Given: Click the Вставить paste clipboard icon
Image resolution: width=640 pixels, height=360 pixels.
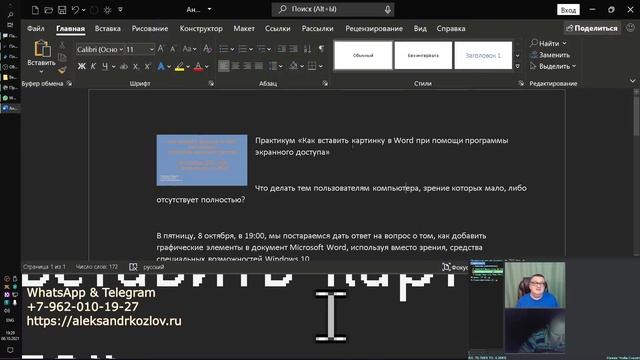Looking at the screenshot, I should [42, 49].
